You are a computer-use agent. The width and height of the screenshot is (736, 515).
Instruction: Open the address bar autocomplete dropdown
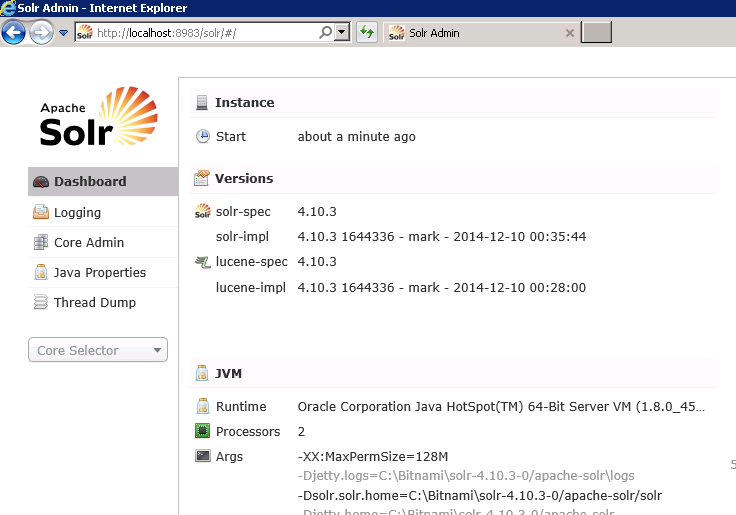(342, 32)
